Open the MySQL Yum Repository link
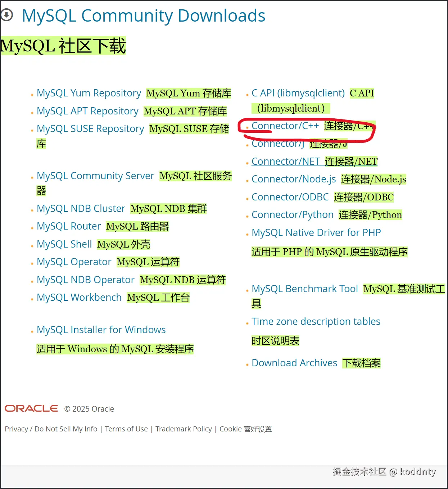Screen dimensions: 448x489 pyautogui.click(x=89, y=93)
